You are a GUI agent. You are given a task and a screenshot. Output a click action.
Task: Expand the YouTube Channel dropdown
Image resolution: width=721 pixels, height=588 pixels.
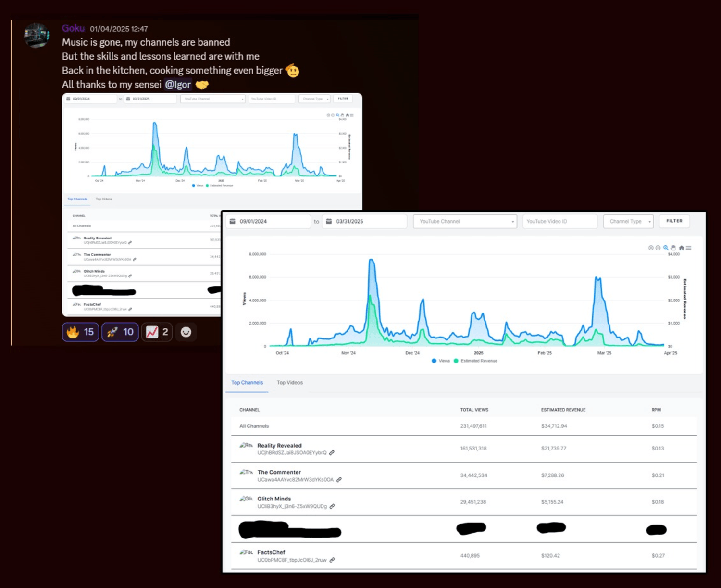465,222
